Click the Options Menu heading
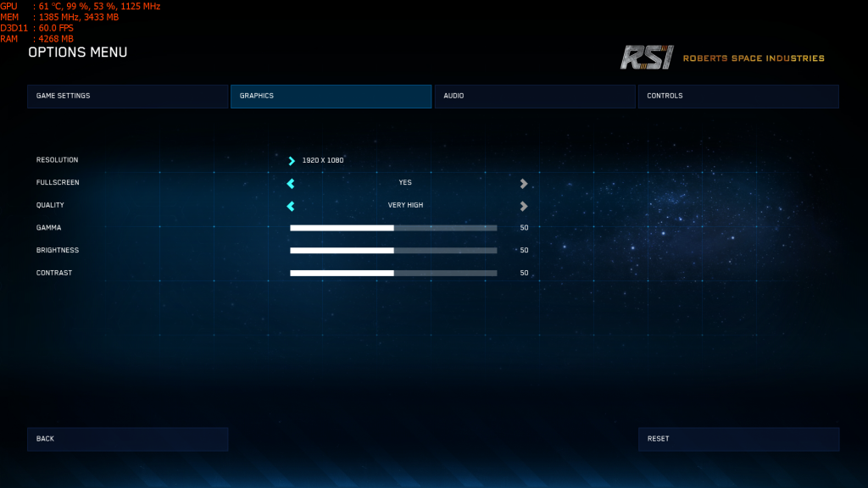868x488 pixels. (78, 53)
